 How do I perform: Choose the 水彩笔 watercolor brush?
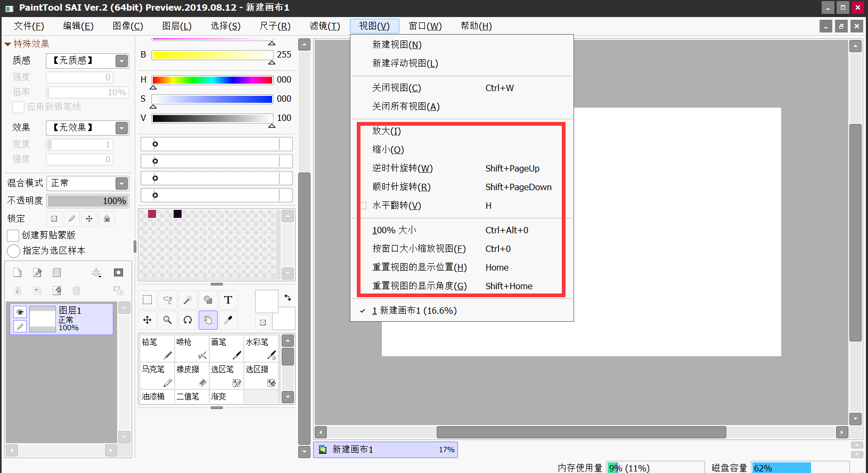tap(261, 348)
